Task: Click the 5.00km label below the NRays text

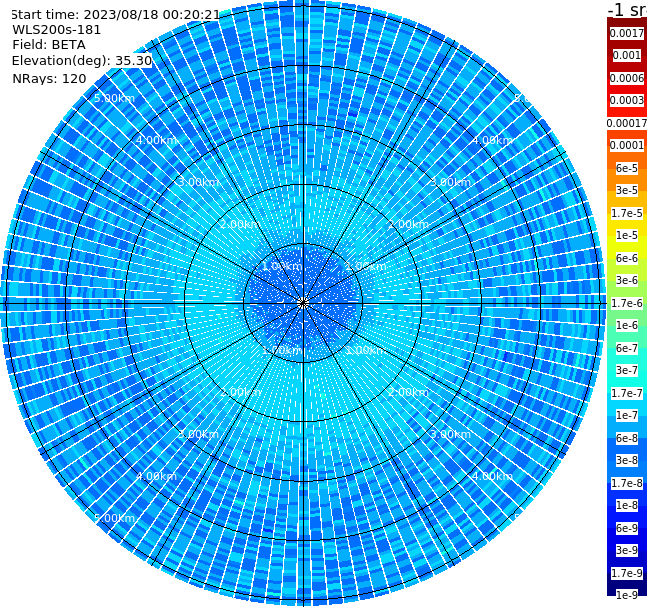Action: tap(114, 98)
